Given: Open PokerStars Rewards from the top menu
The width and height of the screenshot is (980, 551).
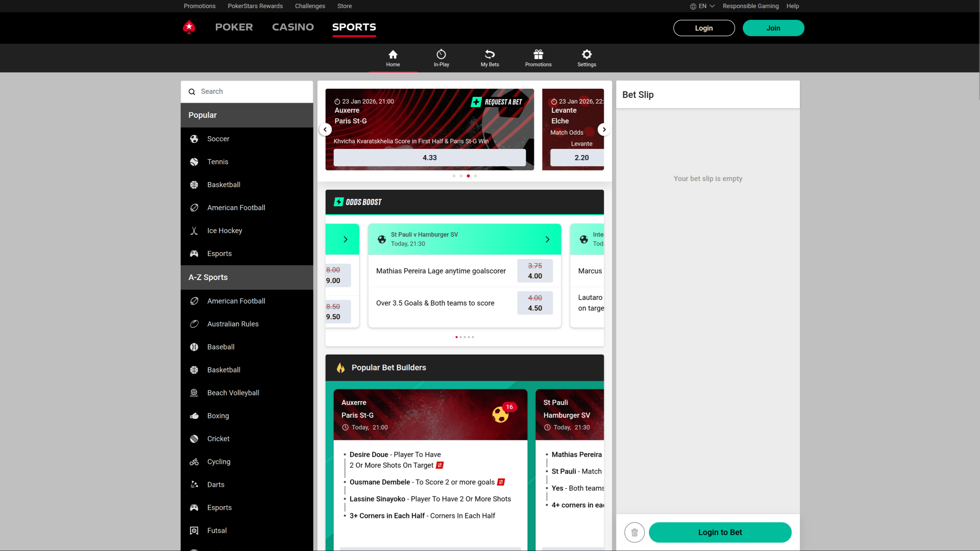Looking at the screenshot, I should point(255,6).
